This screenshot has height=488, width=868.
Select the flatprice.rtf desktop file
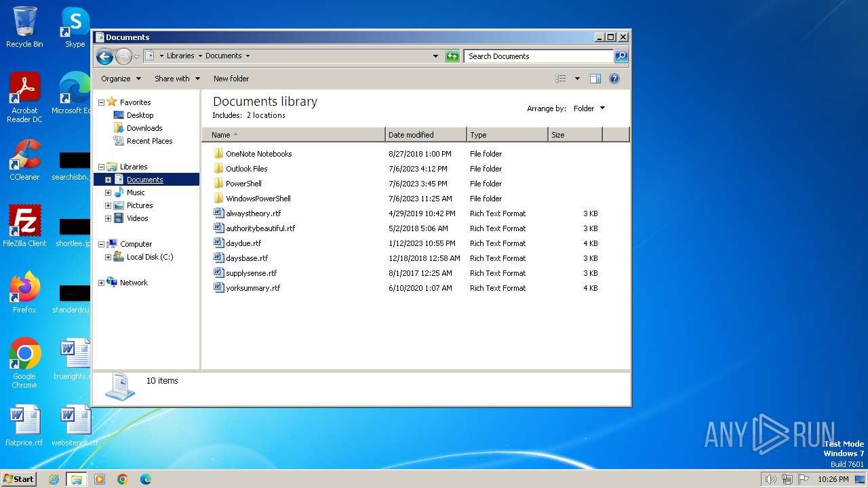coord(24,426)
